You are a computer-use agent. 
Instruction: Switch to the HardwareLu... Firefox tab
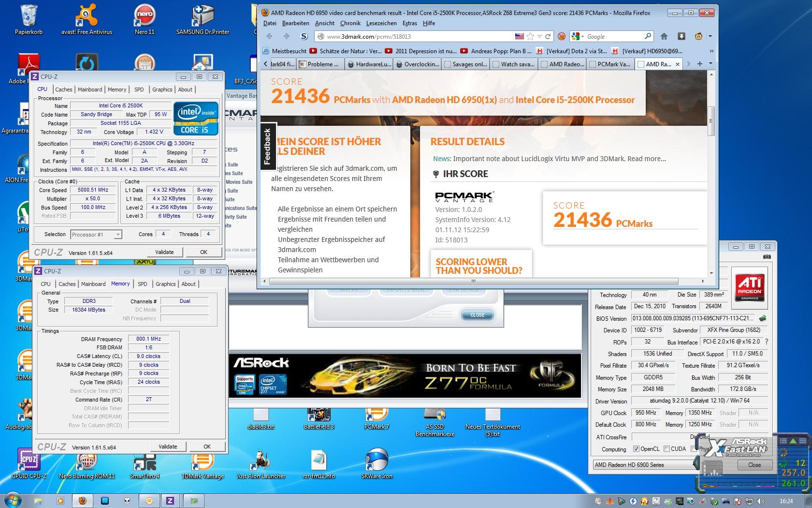point(369,64)
